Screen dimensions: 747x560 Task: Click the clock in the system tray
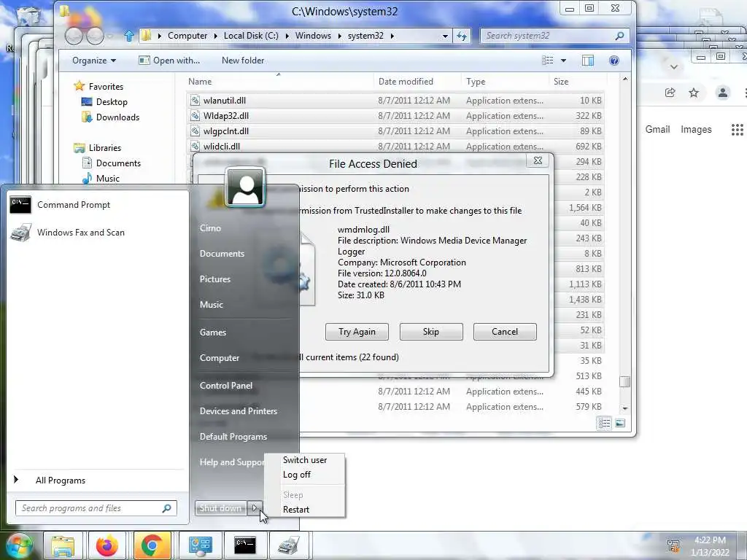click(710, 546)
